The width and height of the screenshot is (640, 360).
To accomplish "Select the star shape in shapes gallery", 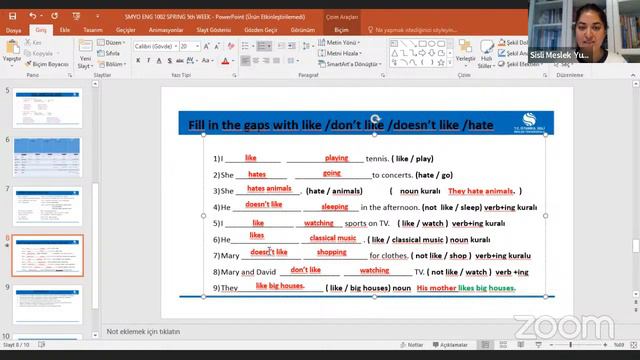I will click(441, 62).
